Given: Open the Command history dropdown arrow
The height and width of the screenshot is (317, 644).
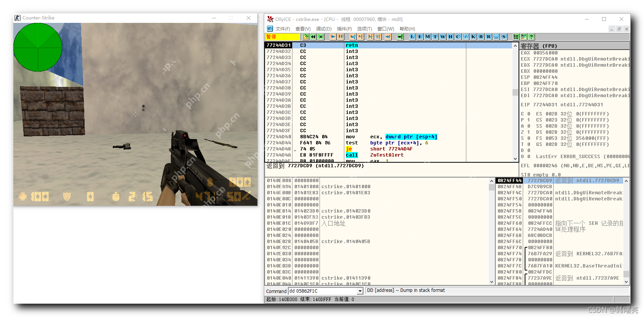Looking at the screenshot, I should click(360, 291).
